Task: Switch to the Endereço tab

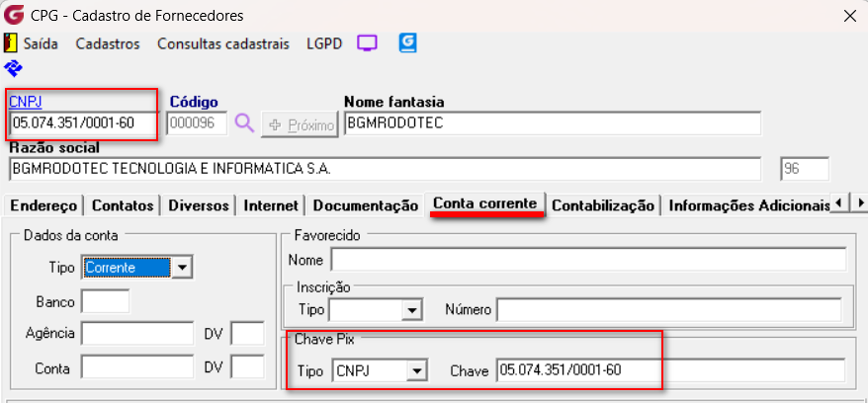Action: (43, 205)
